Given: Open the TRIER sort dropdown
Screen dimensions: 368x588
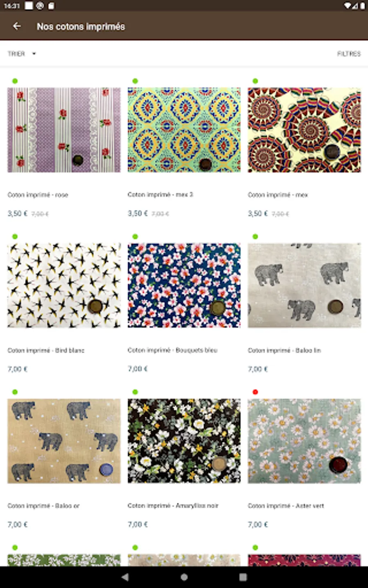Looking at the screenshot, I should [22, 53].
